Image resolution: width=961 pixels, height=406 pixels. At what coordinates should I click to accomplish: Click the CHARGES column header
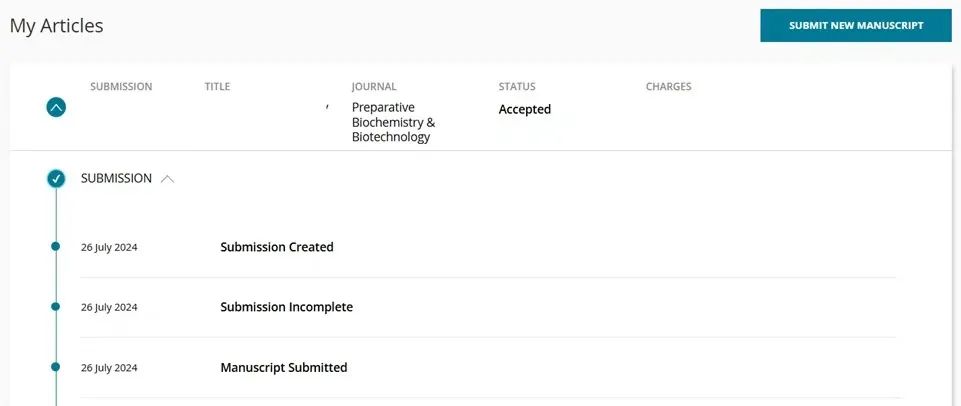coord(668,87)
